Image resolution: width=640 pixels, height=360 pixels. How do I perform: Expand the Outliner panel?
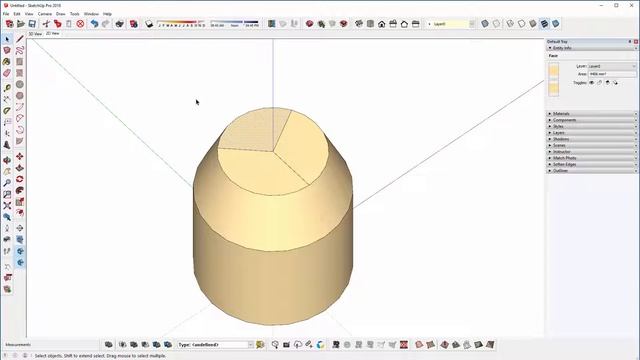pos(592,171)
